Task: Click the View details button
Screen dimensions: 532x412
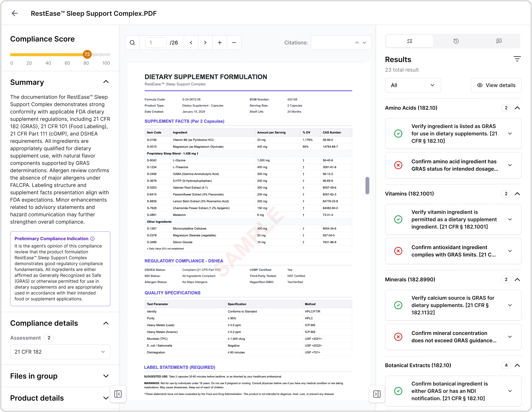Action: (496, 85)
